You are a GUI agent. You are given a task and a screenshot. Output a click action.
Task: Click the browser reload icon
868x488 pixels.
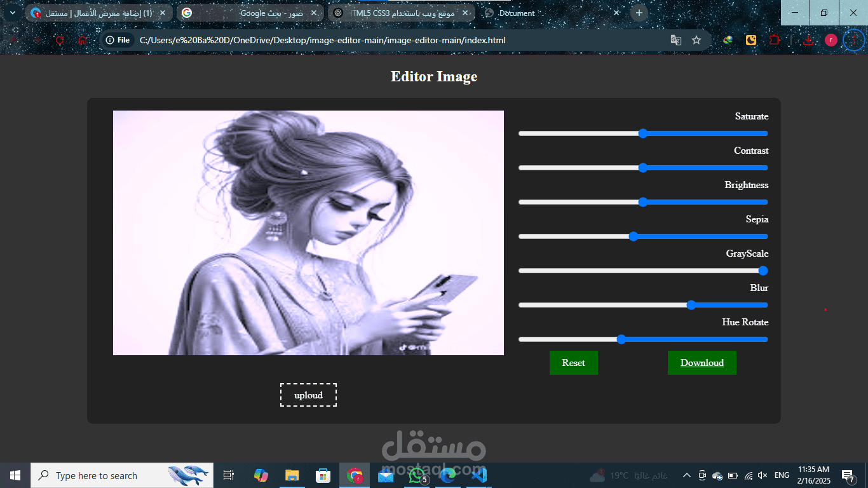pos(60,40)
